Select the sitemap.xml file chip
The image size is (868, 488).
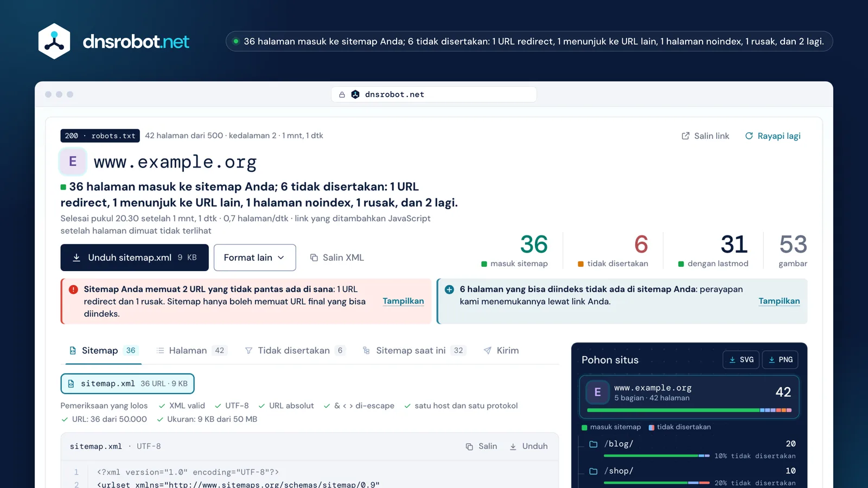[127, 384]
